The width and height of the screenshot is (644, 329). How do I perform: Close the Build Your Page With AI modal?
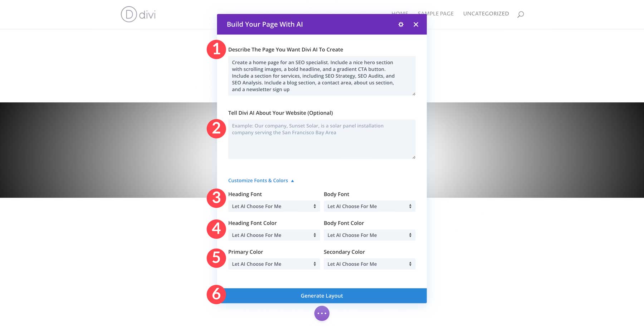pos(416,24)
